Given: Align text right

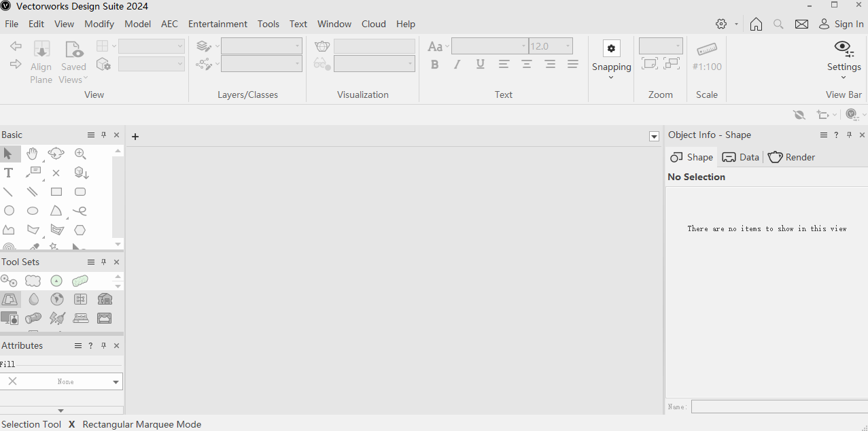Looking at the screenshot, I should tap(550, 65).
